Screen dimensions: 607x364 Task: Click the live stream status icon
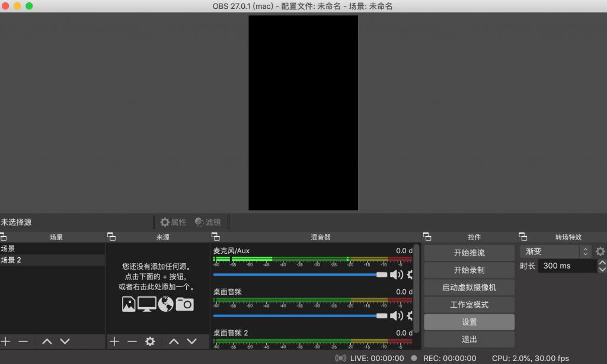[340, 358]
